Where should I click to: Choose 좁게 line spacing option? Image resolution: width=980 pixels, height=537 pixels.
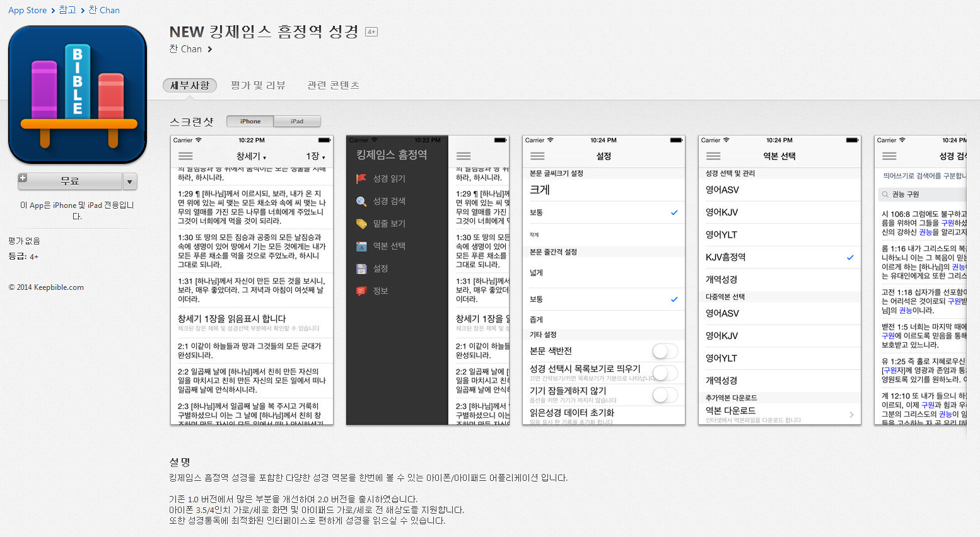[x=604, y=320]
